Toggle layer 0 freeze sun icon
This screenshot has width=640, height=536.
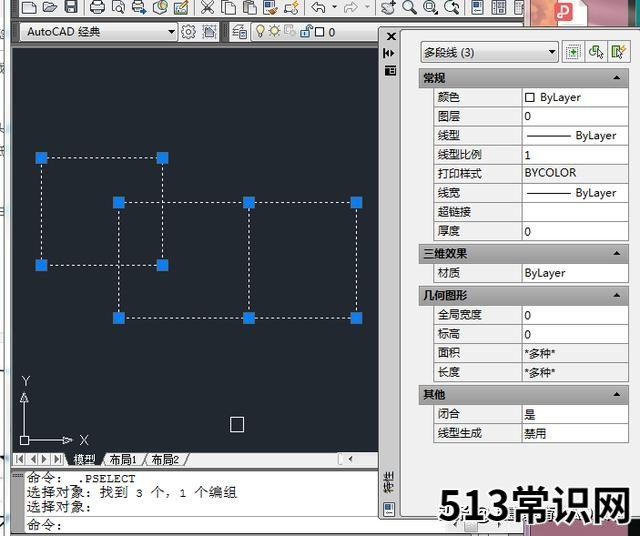tap(274, 31)
